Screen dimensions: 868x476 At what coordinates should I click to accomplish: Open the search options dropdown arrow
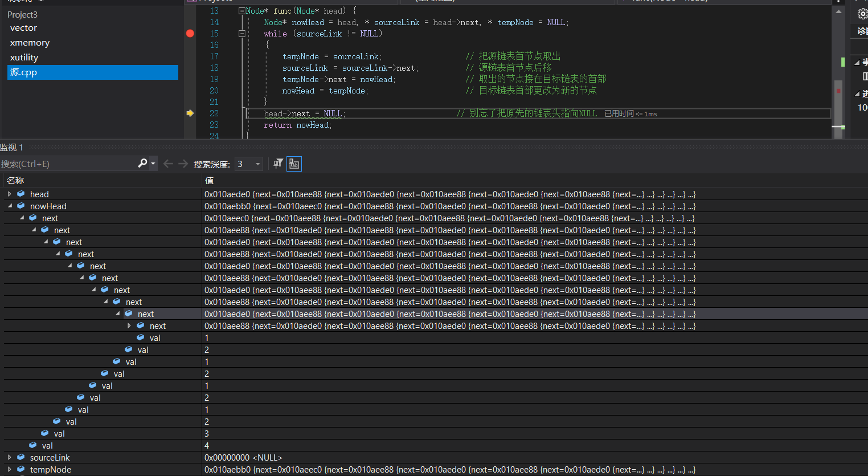click(153, 164)
